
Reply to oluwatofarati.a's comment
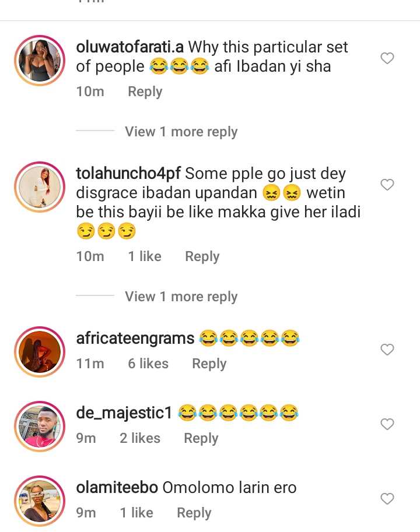pyautogui.click(x=145, y=91)
